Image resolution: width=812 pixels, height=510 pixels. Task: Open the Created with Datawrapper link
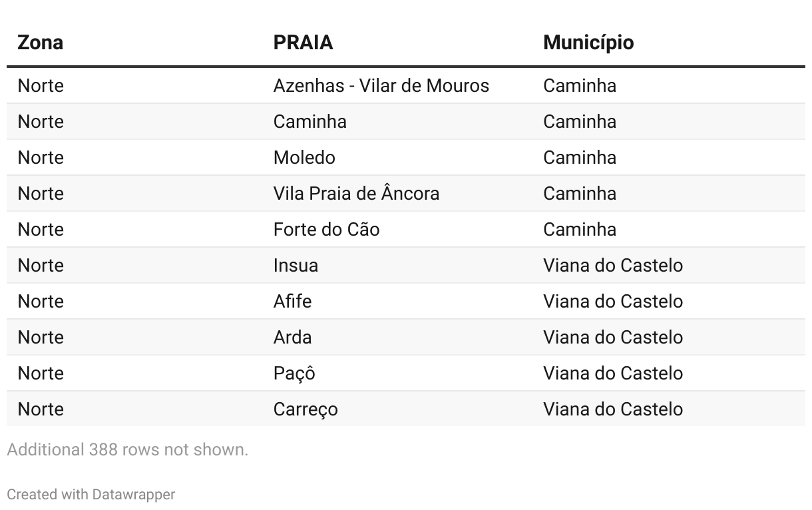point(91,495)
